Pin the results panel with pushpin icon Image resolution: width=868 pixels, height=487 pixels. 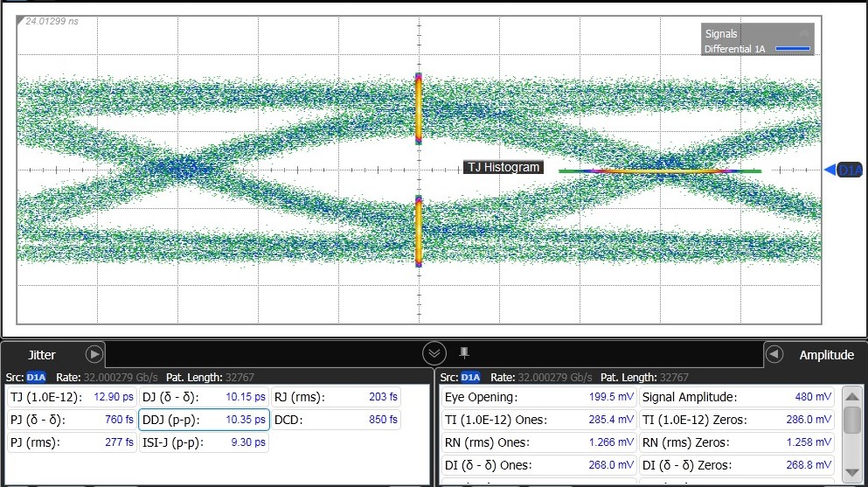click(464, 352)
